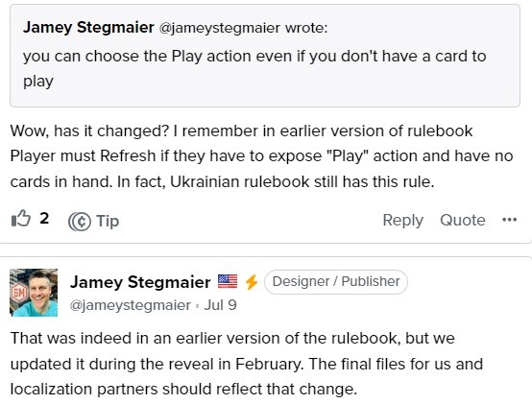Click the paragraph starting 'Wow, has it changed?'

pos(261,156)
